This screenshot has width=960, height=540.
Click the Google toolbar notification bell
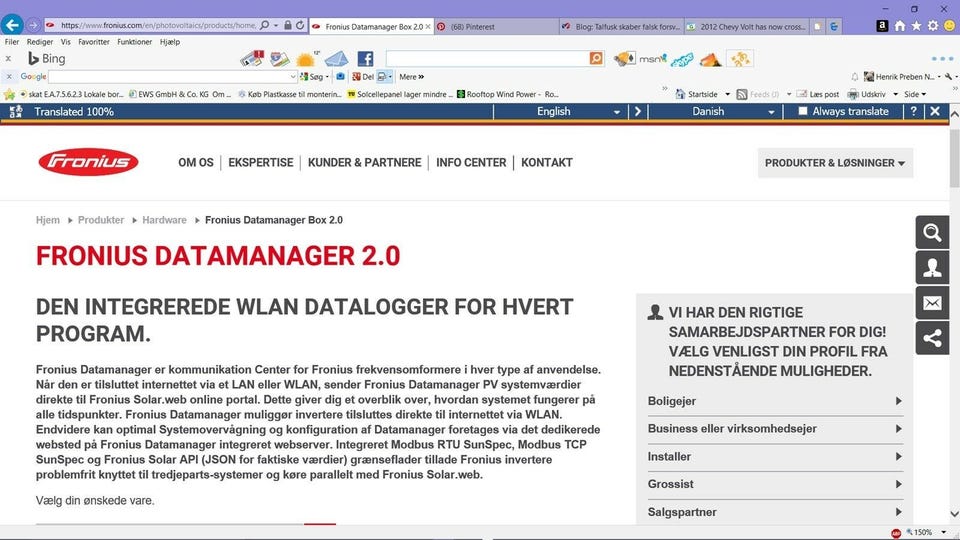pyautogui.click(x=855, y=77)
